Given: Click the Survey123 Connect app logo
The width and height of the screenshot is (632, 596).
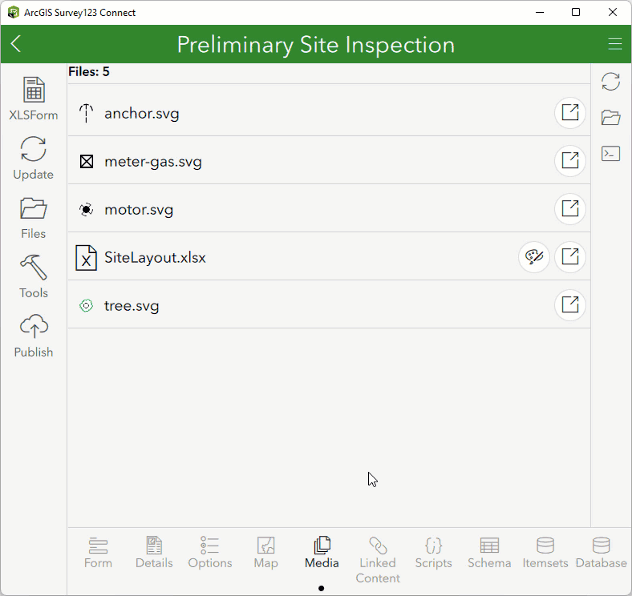Looking at the screenshot, I should (13, 12).
